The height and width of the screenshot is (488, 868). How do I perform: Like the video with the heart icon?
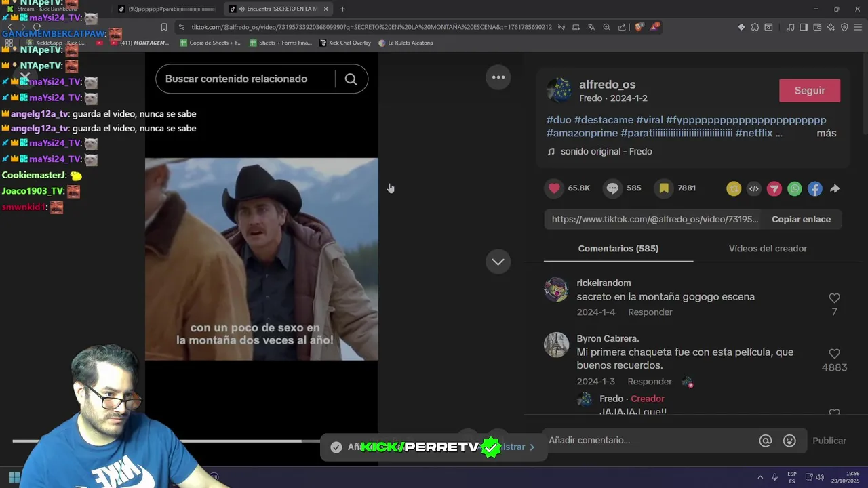click(554, 188)
